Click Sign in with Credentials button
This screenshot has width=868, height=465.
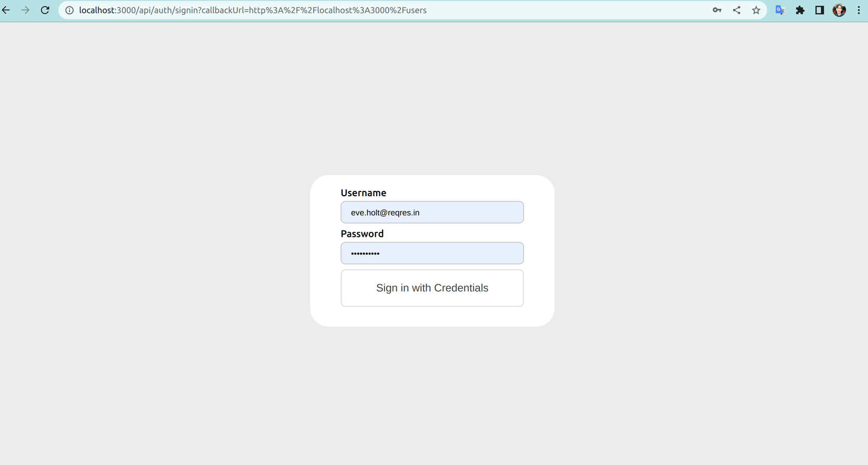[432, 288]
